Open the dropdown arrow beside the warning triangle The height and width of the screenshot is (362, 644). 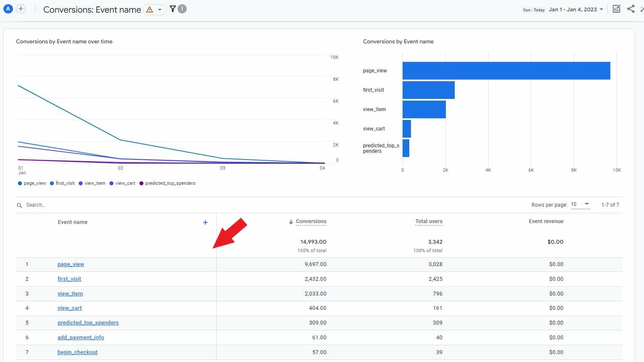[159, 9]
